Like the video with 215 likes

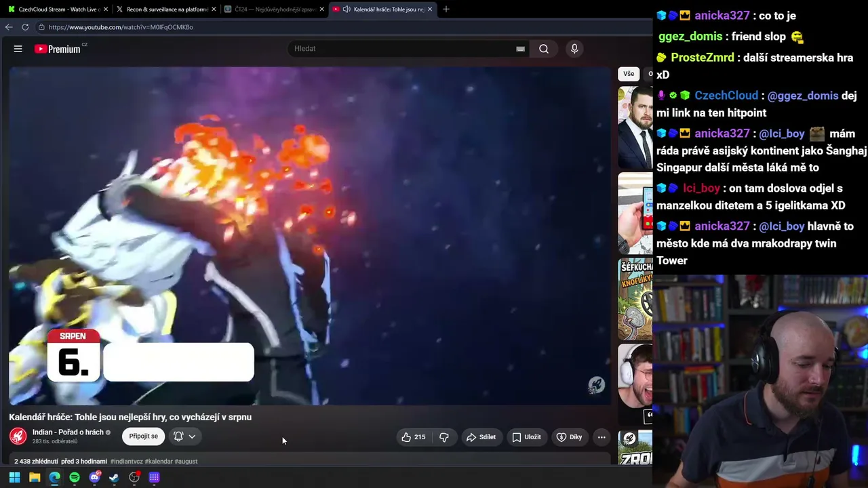click(413, 437)
